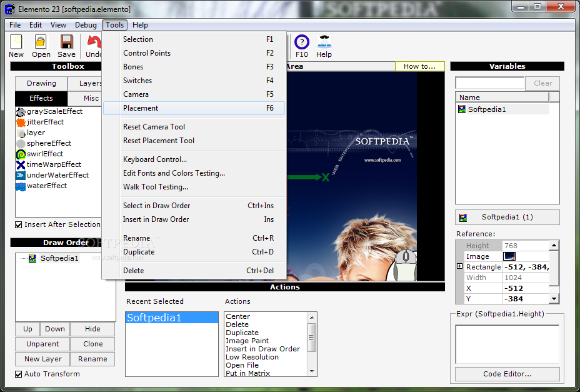
Task: Choose Placement from Tools menu
Action: pyautogui.click(x=194, y=108)
